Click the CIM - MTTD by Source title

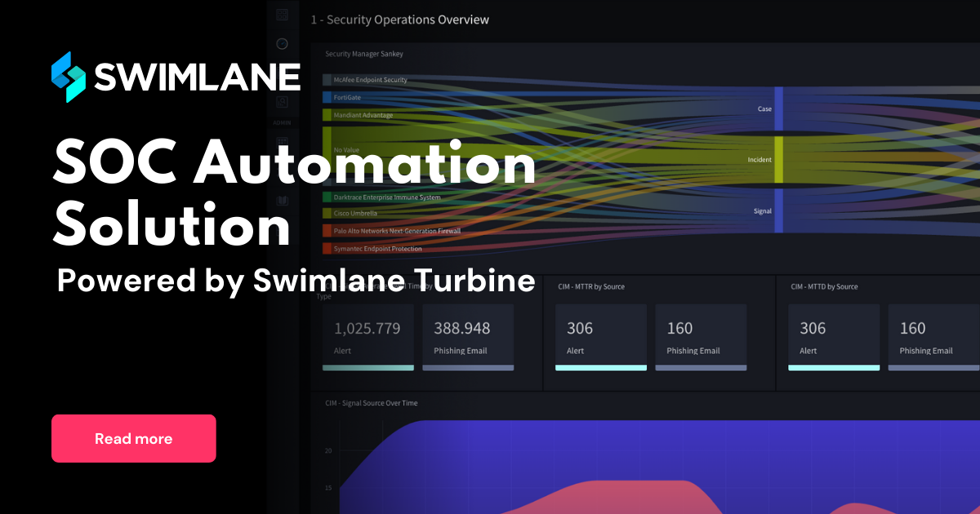pos(824,286)
